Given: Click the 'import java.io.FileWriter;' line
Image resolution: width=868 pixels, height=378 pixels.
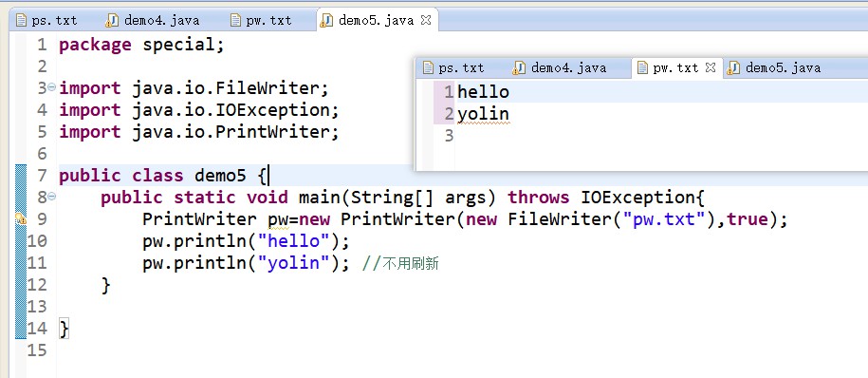Looking at the screenshot, I should click(x=194, y=87).
